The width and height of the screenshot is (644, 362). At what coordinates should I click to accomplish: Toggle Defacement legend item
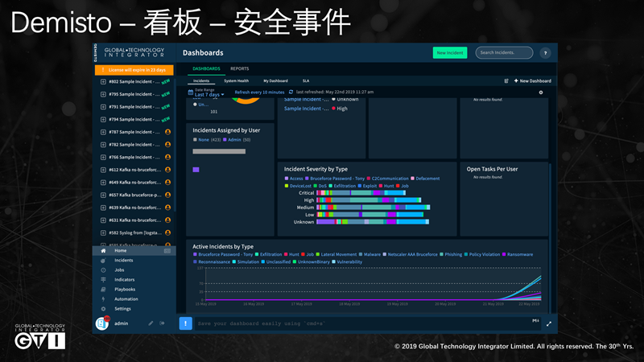tap(425, 179)
